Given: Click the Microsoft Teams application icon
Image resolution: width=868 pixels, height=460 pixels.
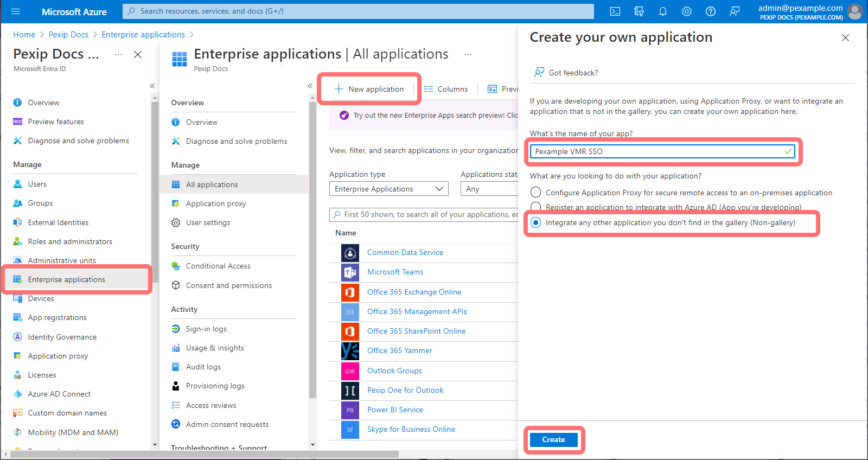Looking at the screenshot, I should (350, 272).
